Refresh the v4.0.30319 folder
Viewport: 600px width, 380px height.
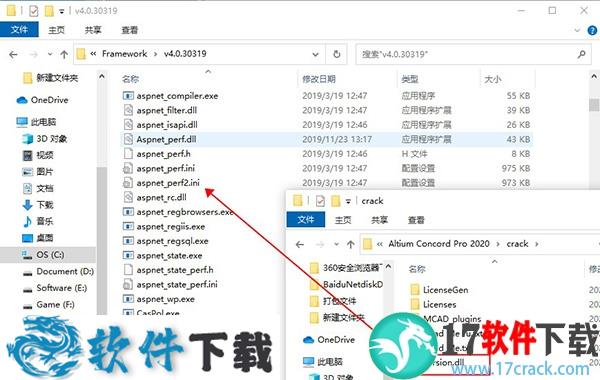click(337, 54)
